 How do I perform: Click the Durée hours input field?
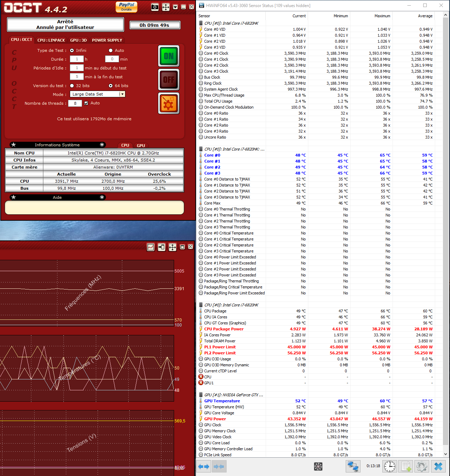77,59
